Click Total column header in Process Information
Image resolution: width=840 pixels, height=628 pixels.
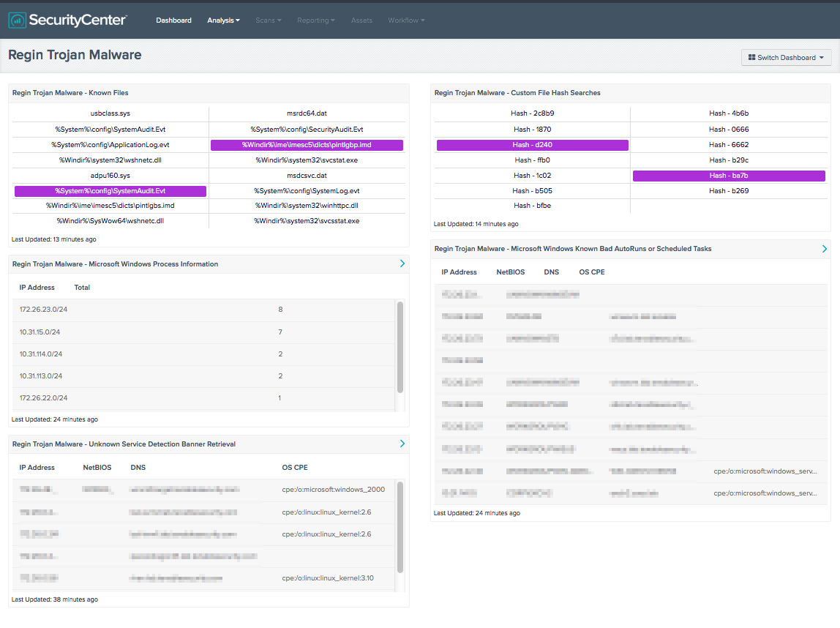[82, 288]
